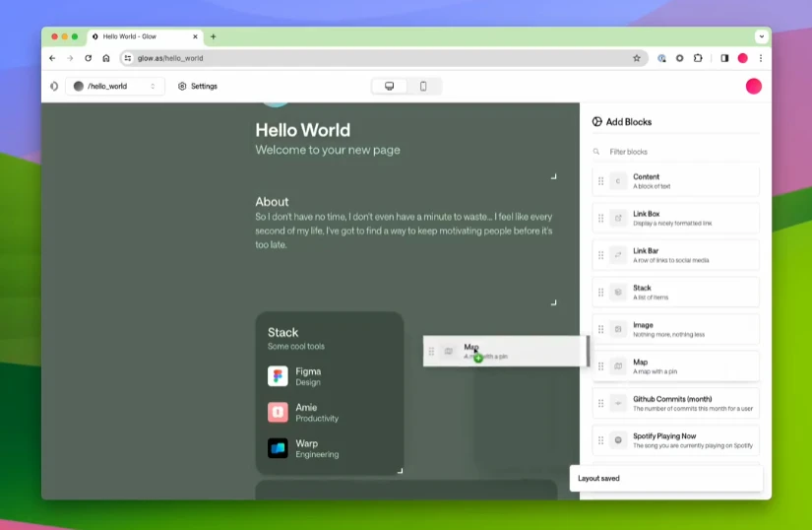Open the browser extensions puzzle icon
This screenshot has height=530, width=812.
(x=698, y=58)
